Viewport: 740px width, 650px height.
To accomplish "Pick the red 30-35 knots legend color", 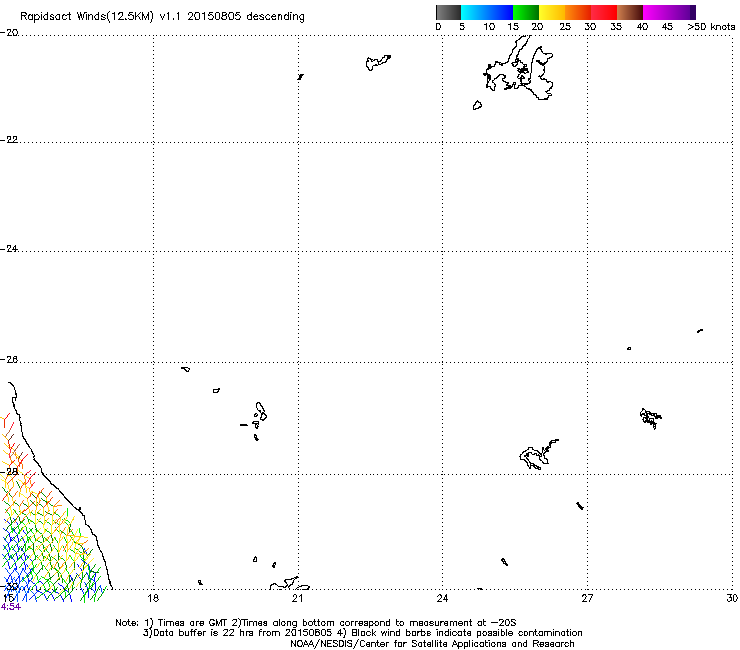I will (x=604, y=12).
